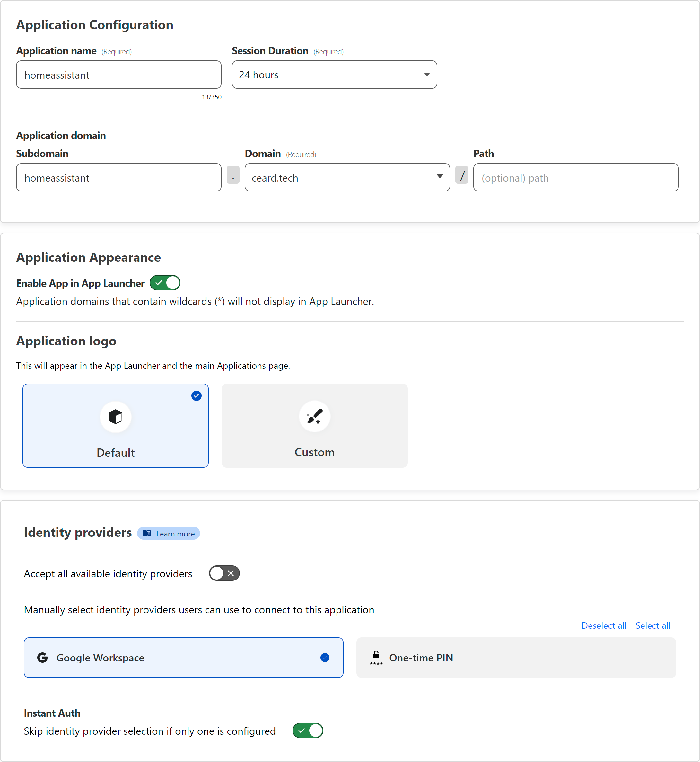Open the Learn more identity providers link

[175, 534]
